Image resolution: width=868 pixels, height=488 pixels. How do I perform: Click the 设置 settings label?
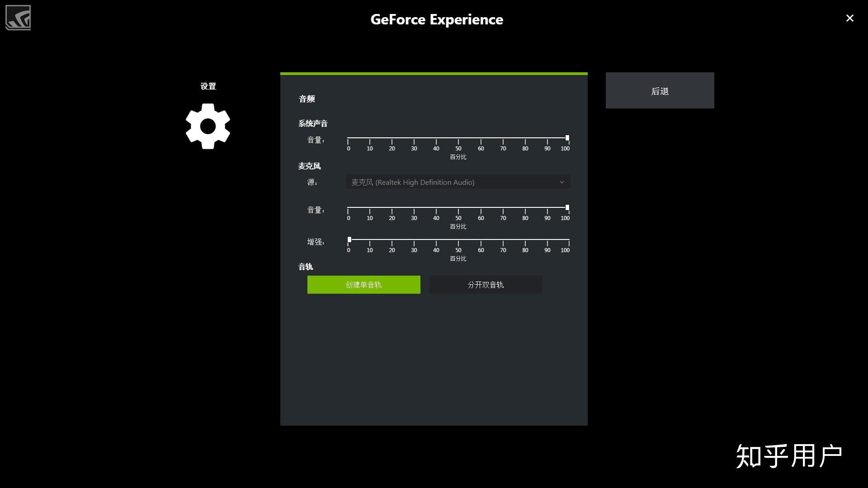click(x=208, y=86)
